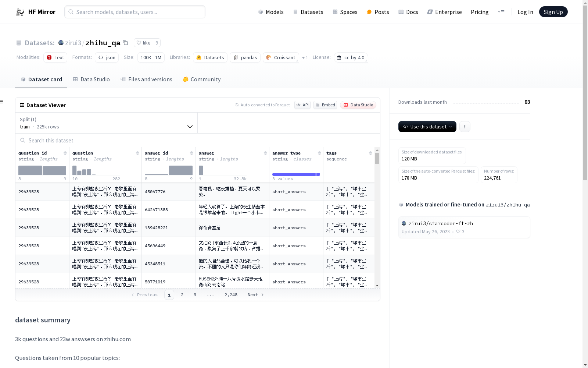
Task: Open the extra navigation menu icon
Action: (x=501, y=12)
